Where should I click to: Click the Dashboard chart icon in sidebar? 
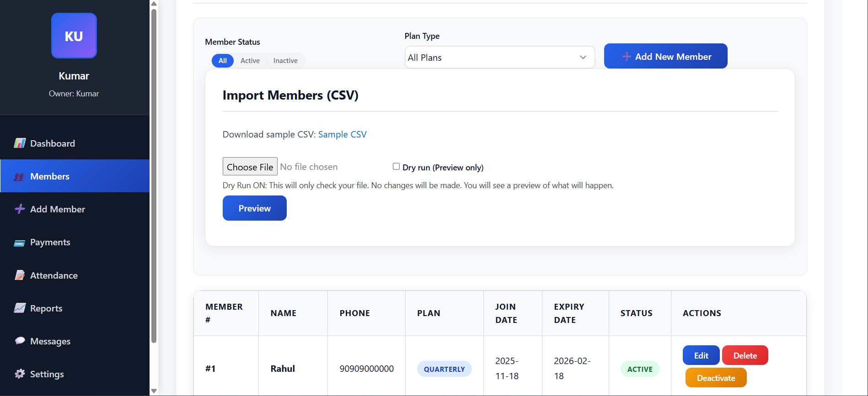click(x=20, y=143)
